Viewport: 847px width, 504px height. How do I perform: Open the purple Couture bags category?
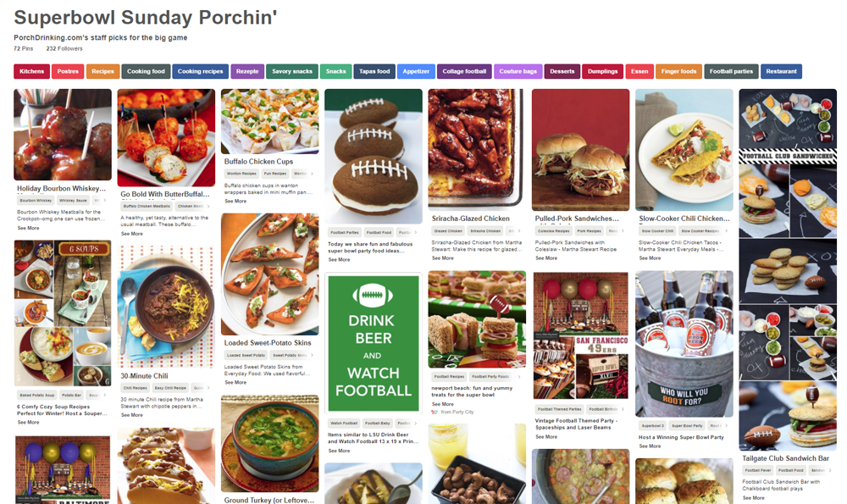click(x=518, y=72)
